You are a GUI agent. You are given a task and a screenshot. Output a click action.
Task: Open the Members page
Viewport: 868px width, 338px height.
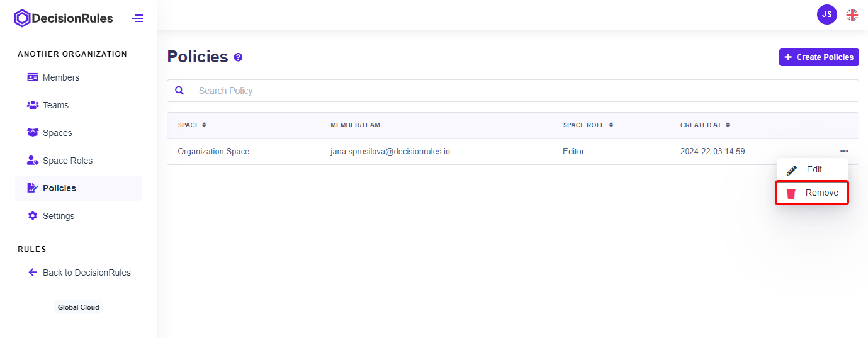pos(60,77)
